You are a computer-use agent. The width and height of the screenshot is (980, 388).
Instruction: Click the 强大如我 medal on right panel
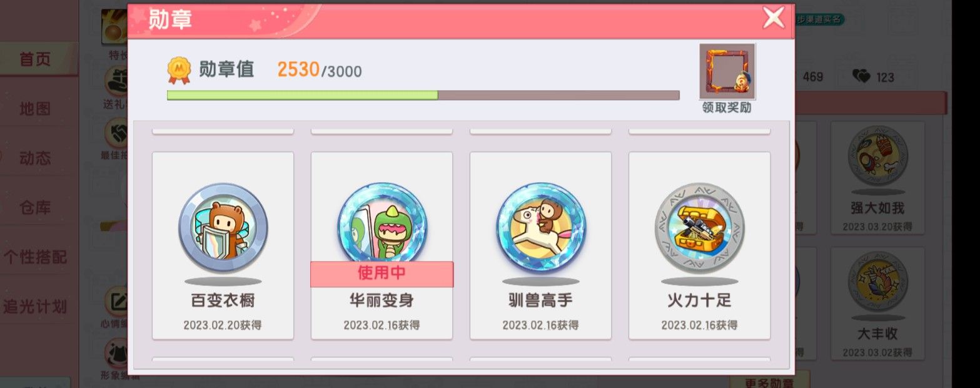(877, 178)
